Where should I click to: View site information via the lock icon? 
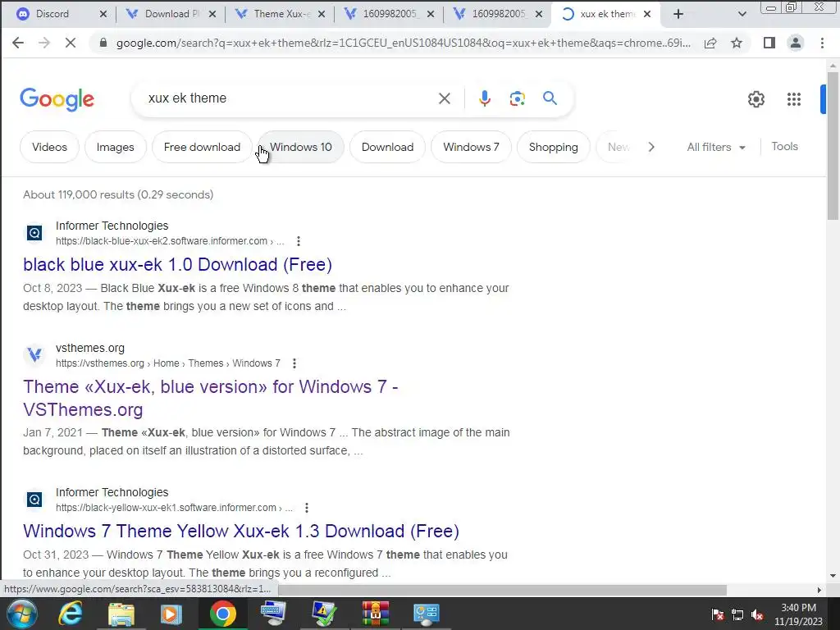click(x=103, y=43)
